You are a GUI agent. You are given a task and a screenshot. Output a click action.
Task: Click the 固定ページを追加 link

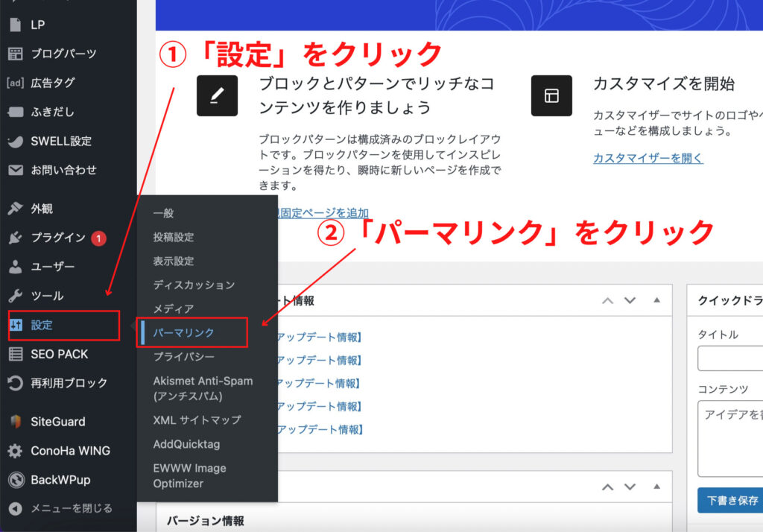point(323,212)
